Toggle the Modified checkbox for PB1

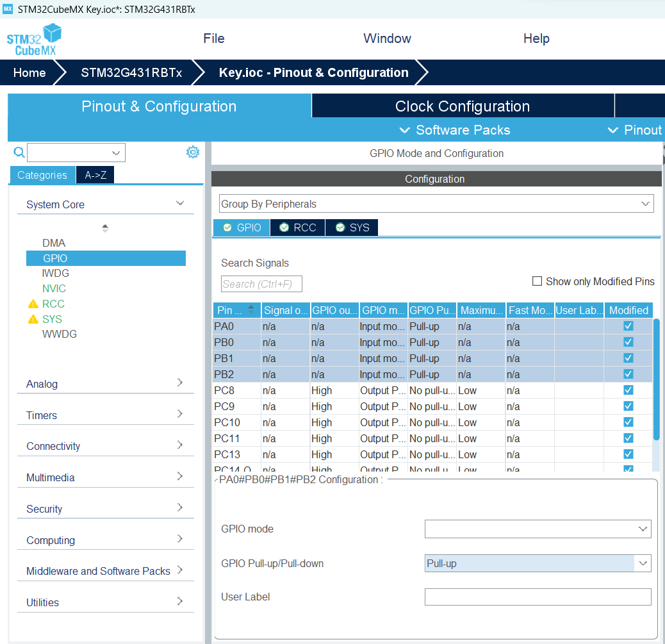[x=628, y=358]
